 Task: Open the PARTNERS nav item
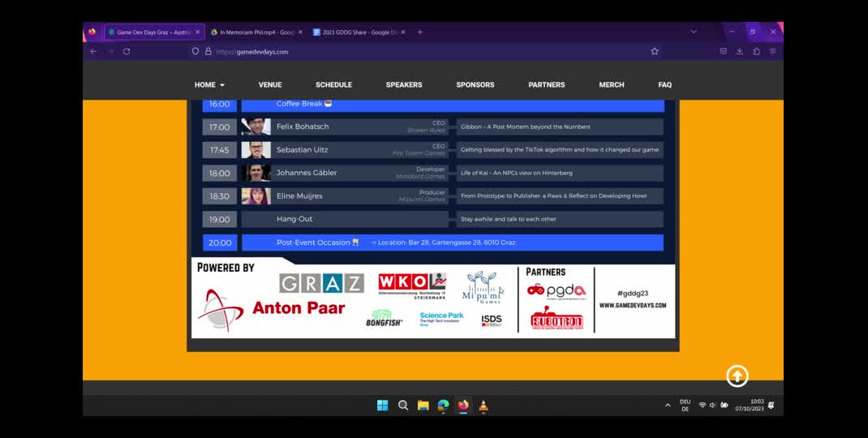pyautogui.click(x=547, y=84)
